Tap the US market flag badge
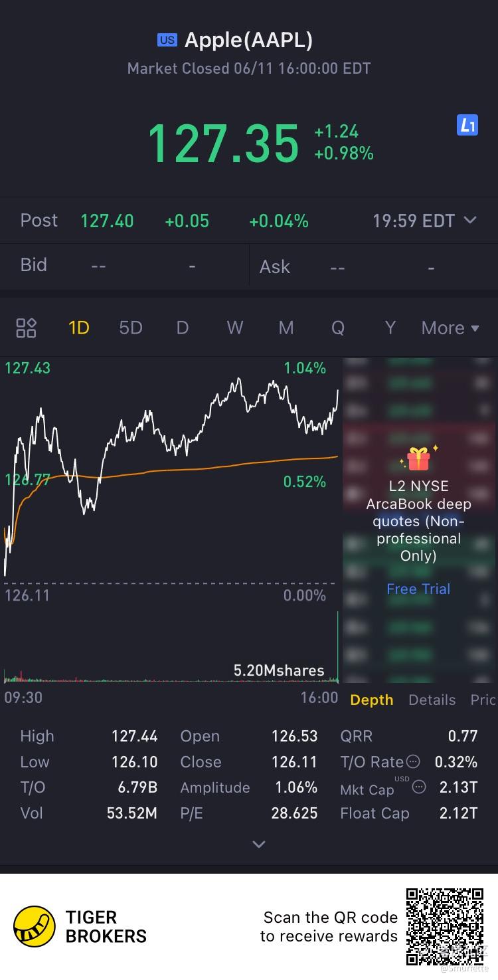 [x=167, y=40]
